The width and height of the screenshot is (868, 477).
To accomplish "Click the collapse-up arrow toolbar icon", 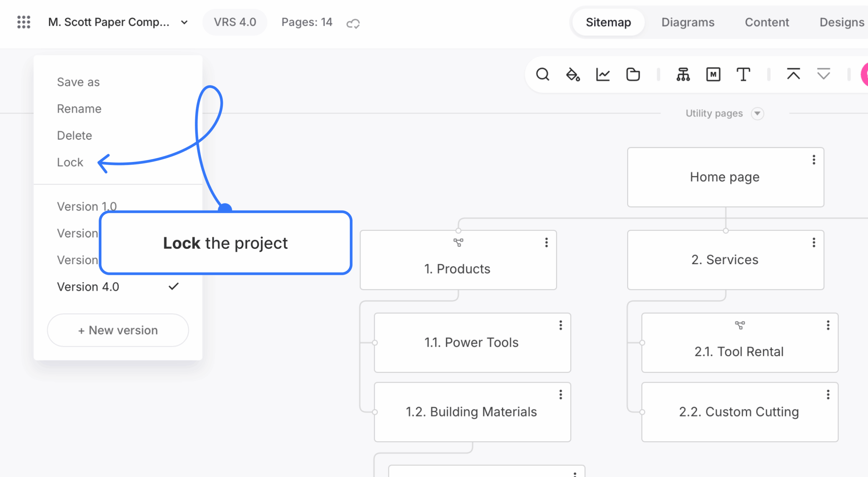I will tap(793, 74).
